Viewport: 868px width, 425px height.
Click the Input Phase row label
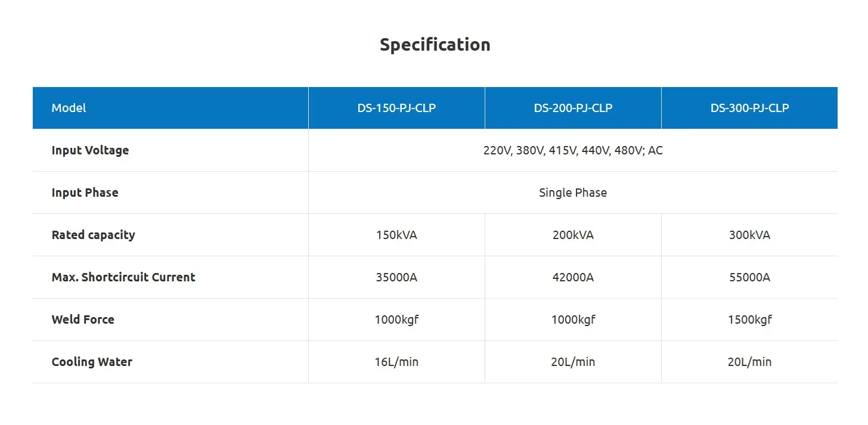tap(85, 193)
